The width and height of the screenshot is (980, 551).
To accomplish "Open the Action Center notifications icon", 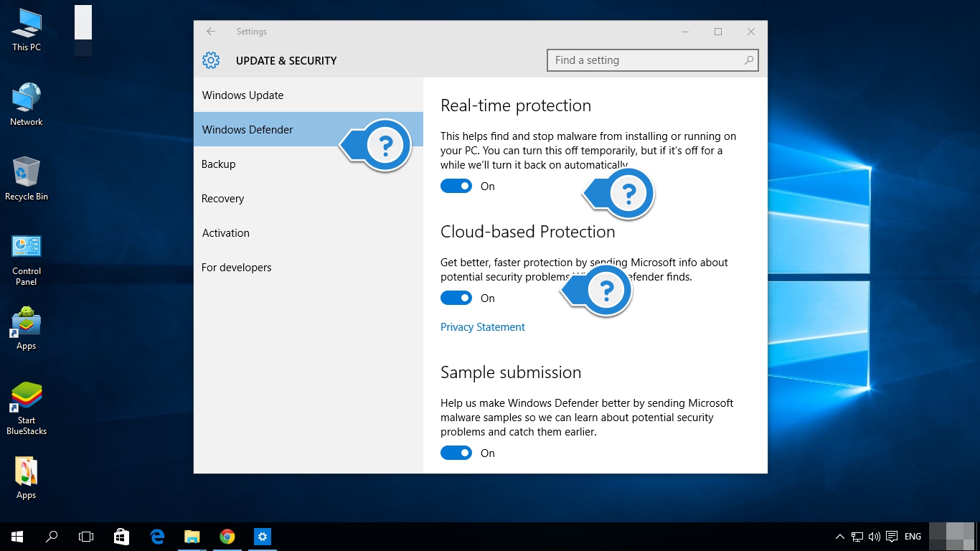I will click(x=892, y=537).
